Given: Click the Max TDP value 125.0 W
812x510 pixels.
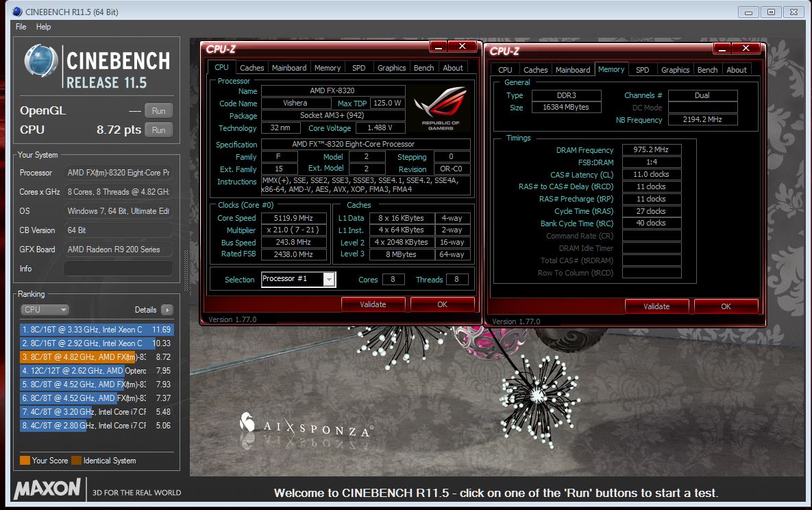Looking at the screenshot, I should tap(387, 103).
